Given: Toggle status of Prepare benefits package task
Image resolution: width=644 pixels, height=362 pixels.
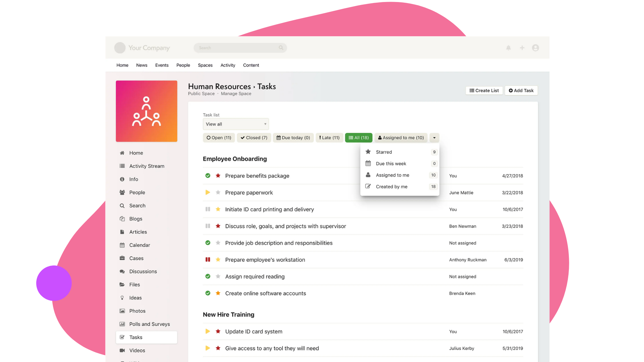Looking at the screenshot, I should click(208, 176).
